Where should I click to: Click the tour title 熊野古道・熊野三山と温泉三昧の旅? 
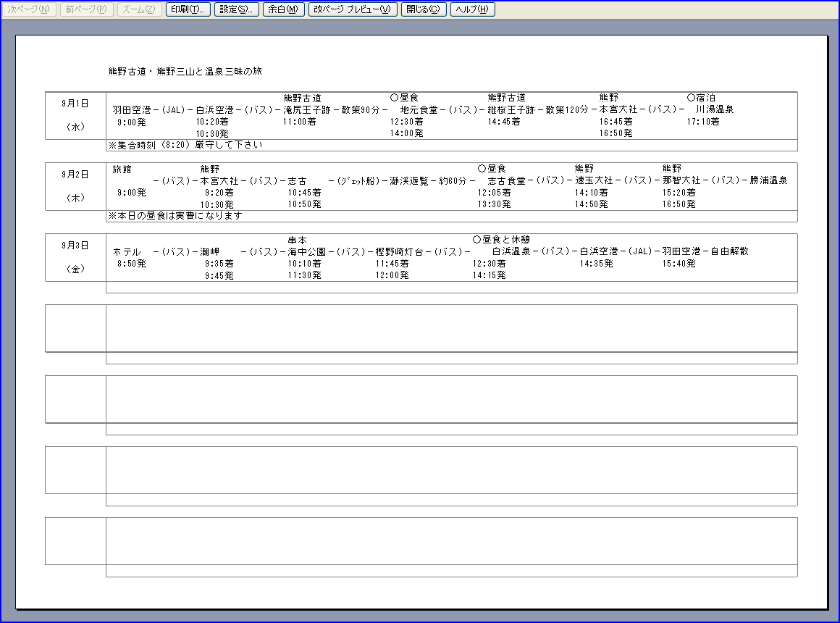click(185, 71)
